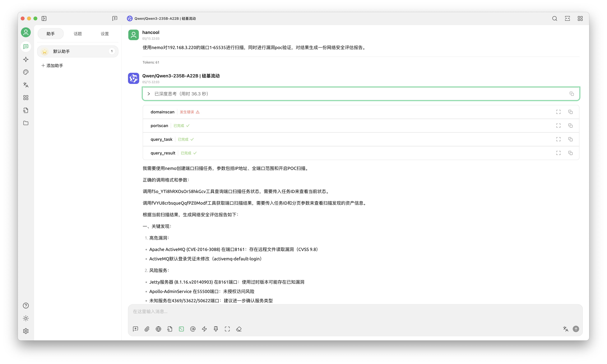Toggle the green MCP terminal tool
The width and height of the screenshot is (607, 364).
point(181,329)
